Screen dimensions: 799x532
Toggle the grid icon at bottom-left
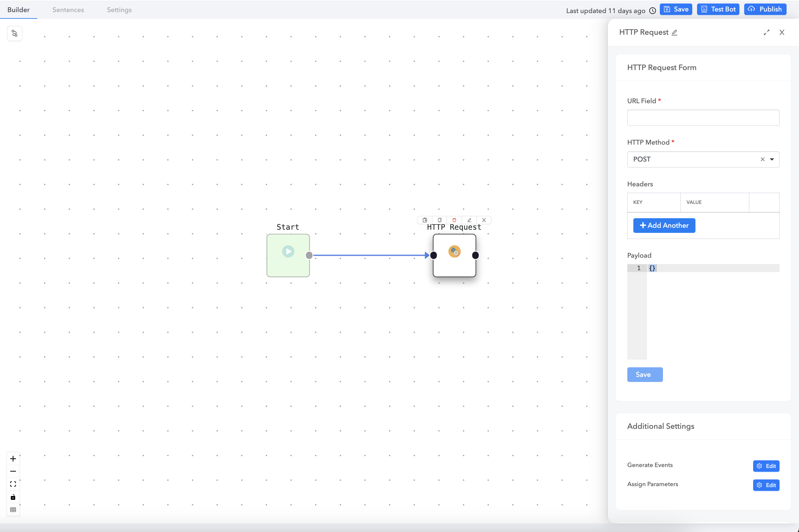(13, 510)
